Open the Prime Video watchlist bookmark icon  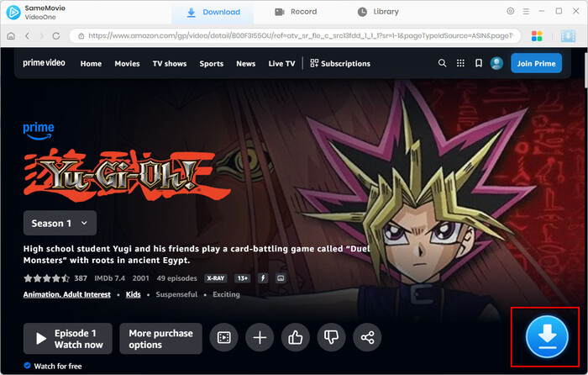[479, 63]
